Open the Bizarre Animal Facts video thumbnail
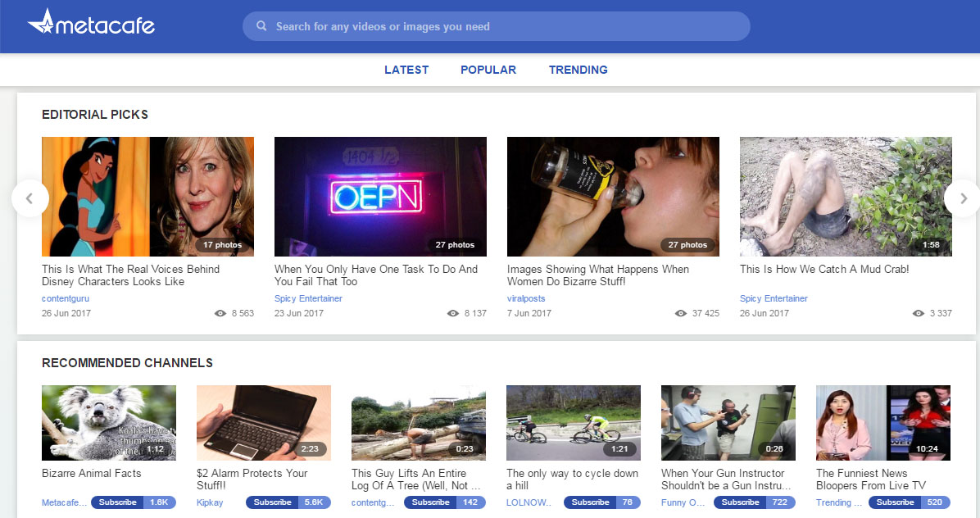Viewport: 980px width, 518px height. click(108, 422)
